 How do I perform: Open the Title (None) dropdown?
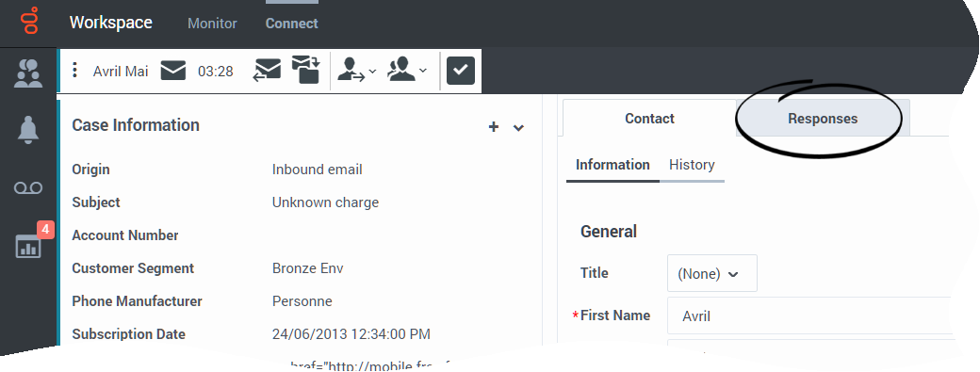pyautogui.click(x=711, y=273)
